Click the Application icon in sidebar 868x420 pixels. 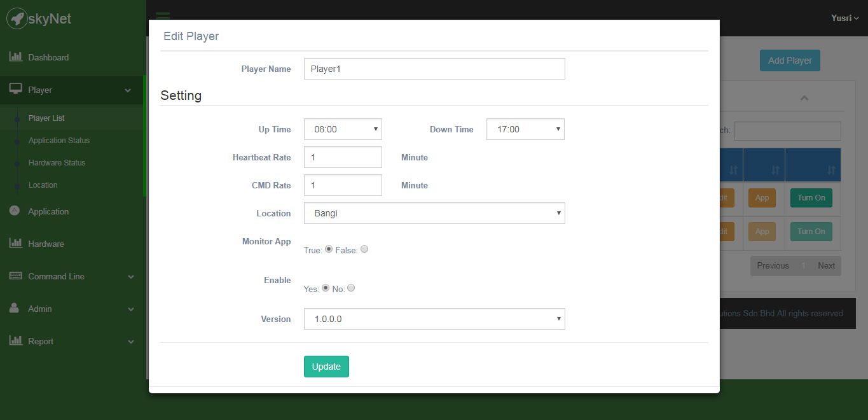[x=15, y=211]
